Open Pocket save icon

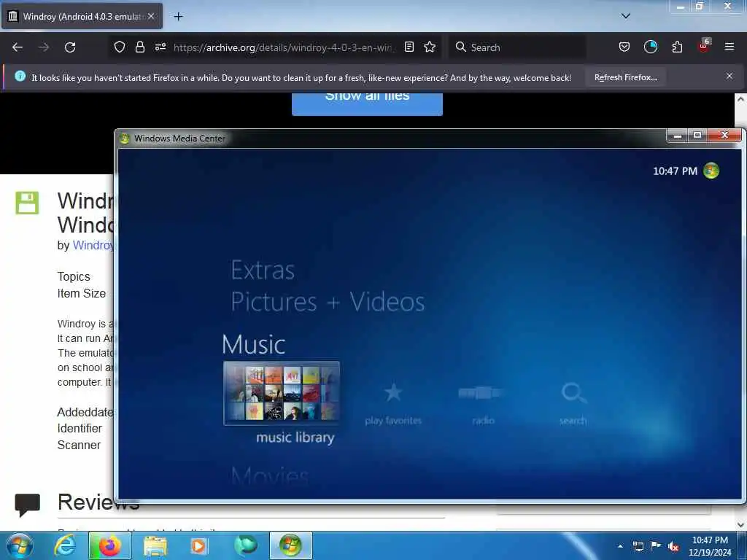(624, 47)
